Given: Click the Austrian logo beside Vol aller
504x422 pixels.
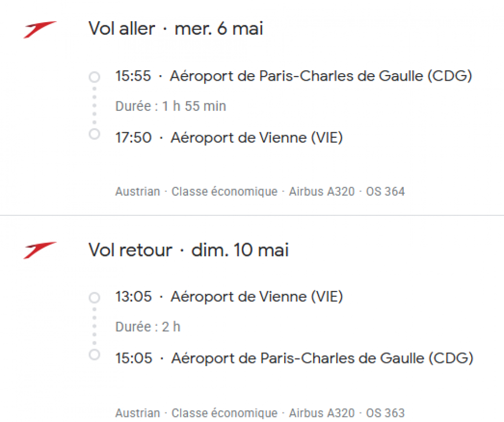Looking at the screenshot, I should coord(40,29).
